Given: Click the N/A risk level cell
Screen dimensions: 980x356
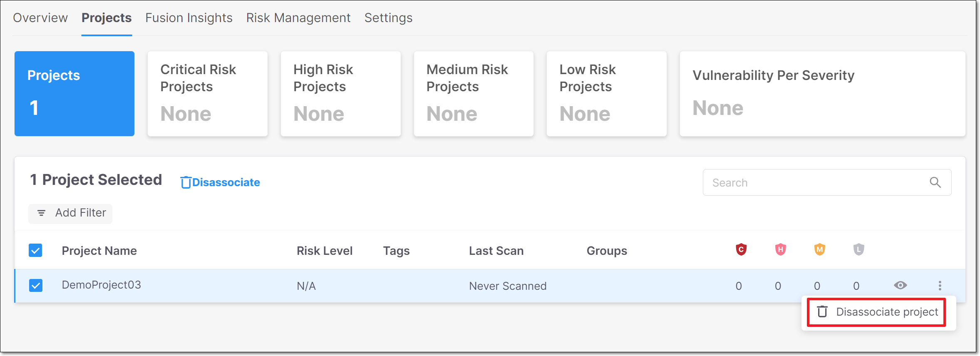Looking at the screenshot, I should (x=306, y=286).
